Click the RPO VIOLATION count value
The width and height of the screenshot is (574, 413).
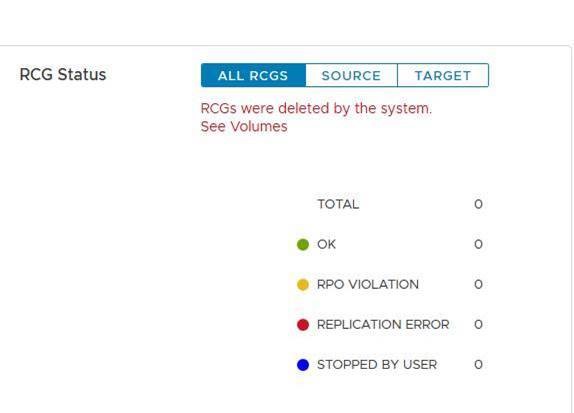tap(478, 284)
